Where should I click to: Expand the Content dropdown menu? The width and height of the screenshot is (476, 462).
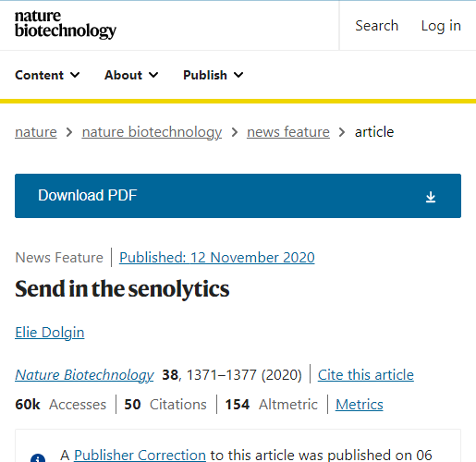(x=47, y=75)
